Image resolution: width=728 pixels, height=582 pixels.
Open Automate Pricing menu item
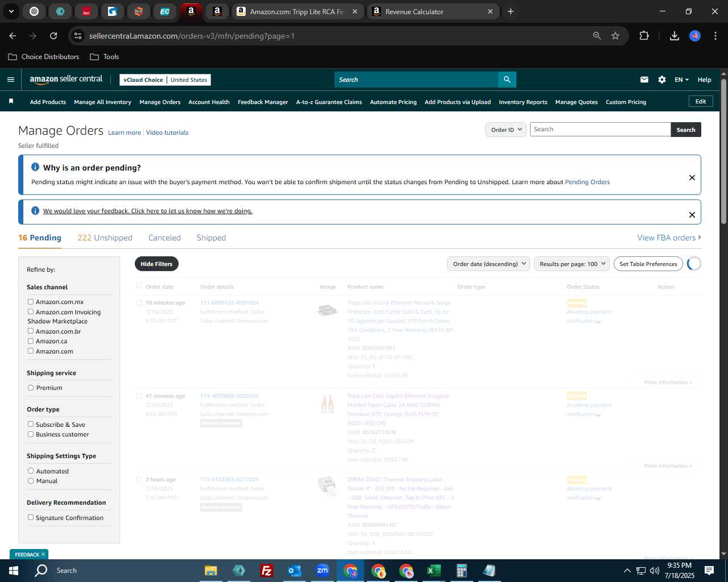[x=393, y=102]
